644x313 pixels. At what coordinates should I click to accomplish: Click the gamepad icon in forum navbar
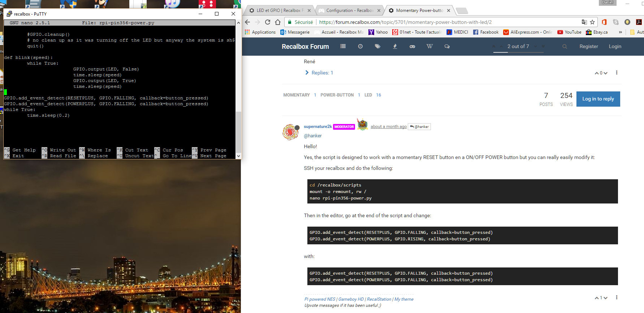coord(412,46)
